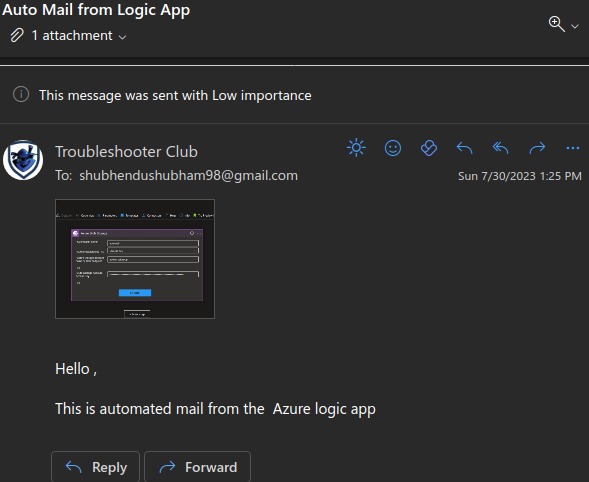This screenshot has width=589, height=482.
Task: React with the smiley emoji icon
Action: coord(393,148)
